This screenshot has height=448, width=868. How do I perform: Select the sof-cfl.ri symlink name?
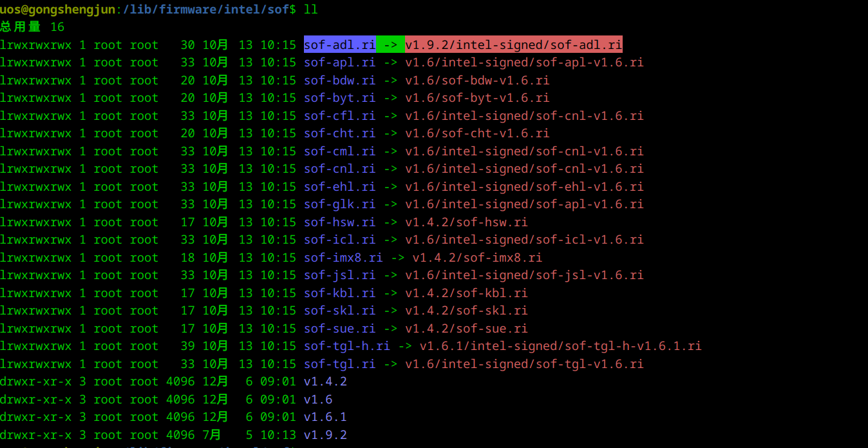point(339,116)
